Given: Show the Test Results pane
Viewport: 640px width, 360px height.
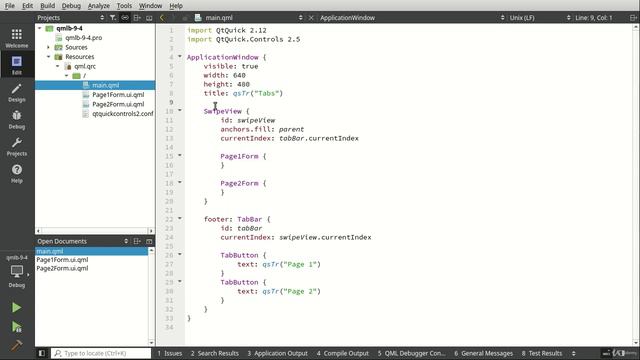Looking at the screenshot, I should 542,353.
